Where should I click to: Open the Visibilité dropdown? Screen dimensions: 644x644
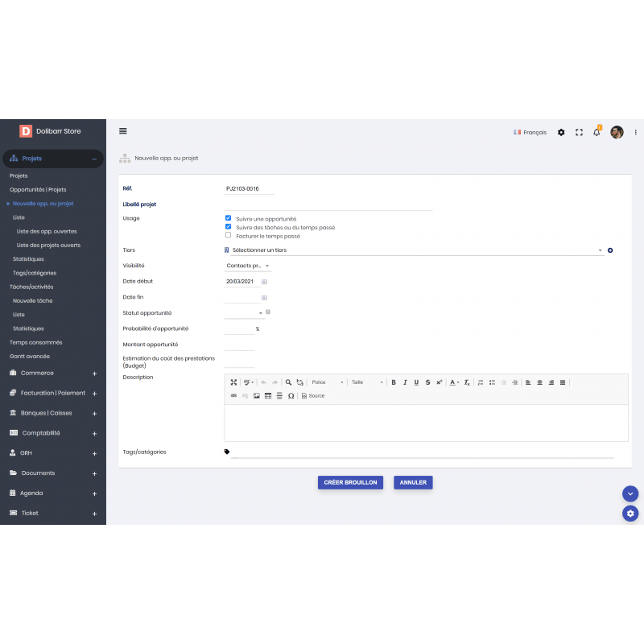[x=248, y=266]
